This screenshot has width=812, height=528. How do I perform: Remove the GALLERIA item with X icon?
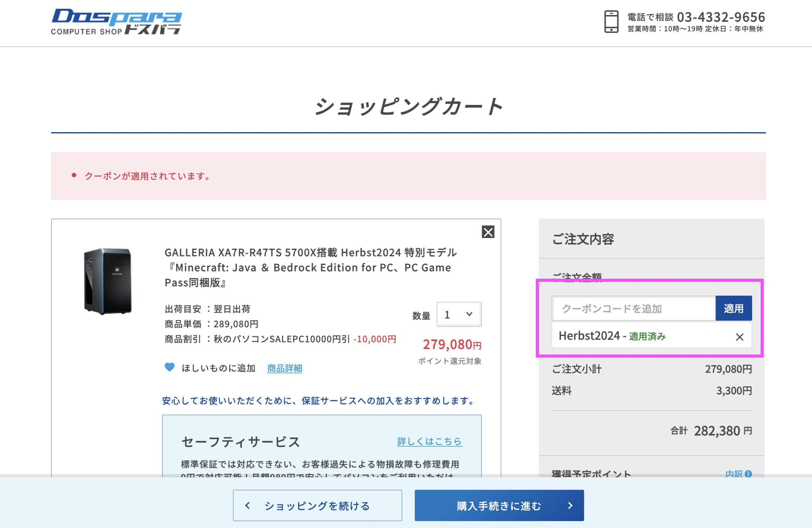click(488, 232)
